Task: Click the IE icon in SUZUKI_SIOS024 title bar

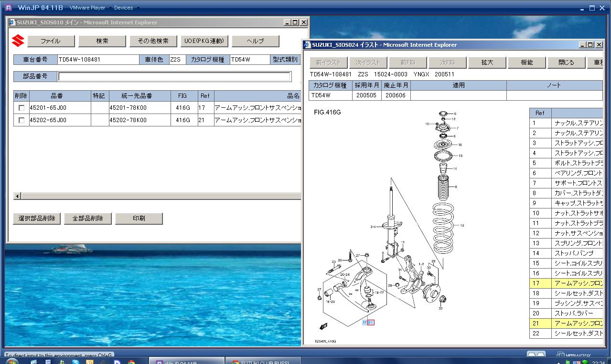Action: click(x=308, y=45)
